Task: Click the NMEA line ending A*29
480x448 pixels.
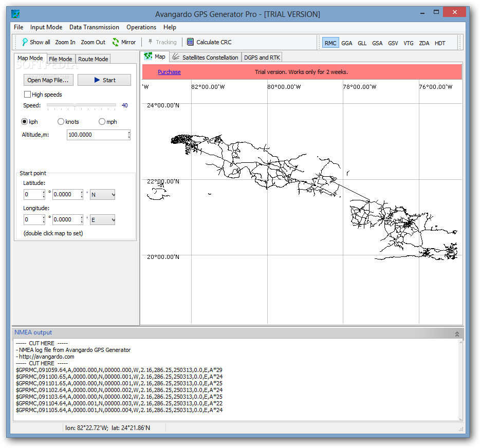Action: click(x=119, y=370)
